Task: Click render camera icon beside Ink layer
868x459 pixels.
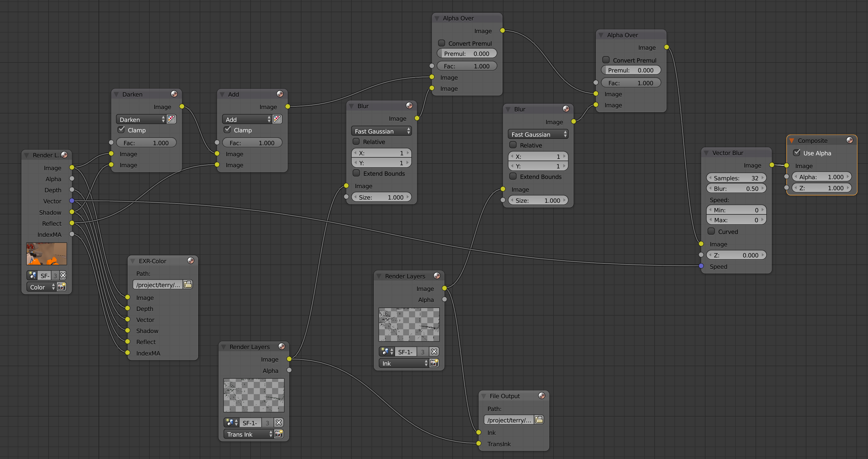Action: (x=434, y=363)
